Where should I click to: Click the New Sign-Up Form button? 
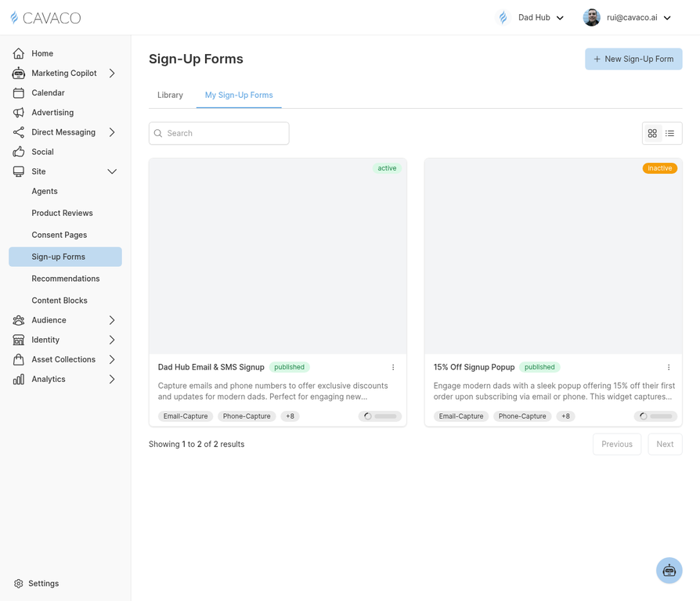[633, 59]
